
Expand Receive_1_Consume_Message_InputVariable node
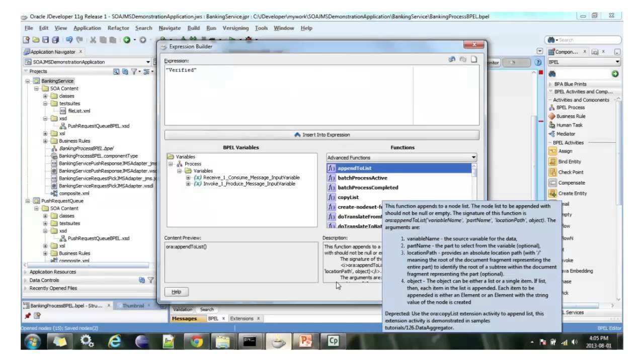188,177
